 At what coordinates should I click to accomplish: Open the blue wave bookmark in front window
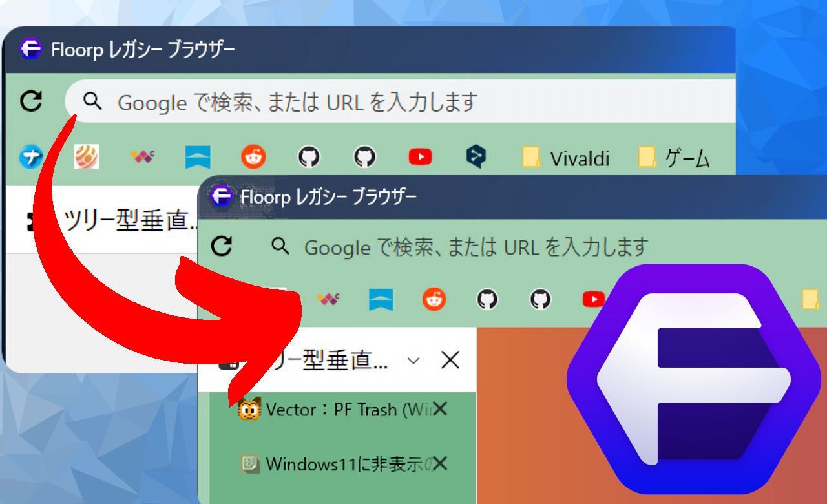381,299
